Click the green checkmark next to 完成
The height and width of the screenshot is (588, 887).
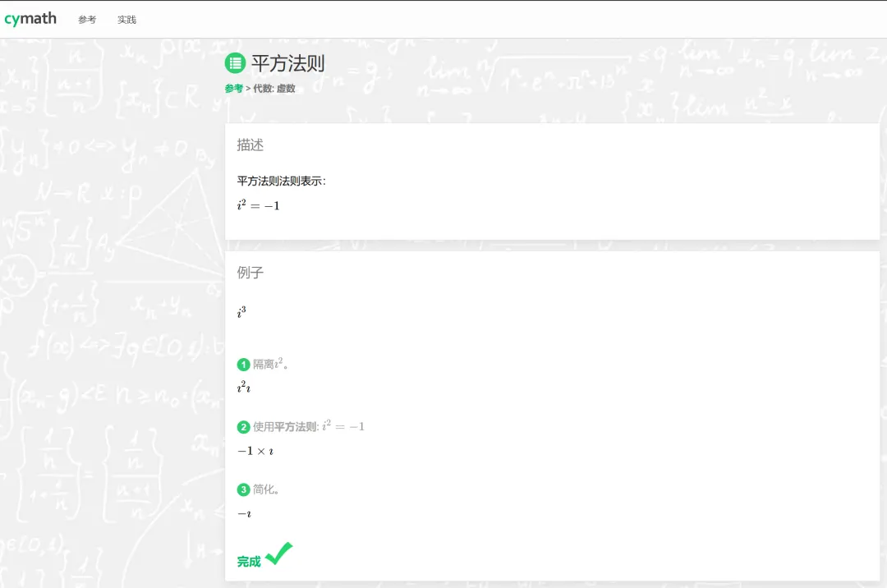pos(279,554)
